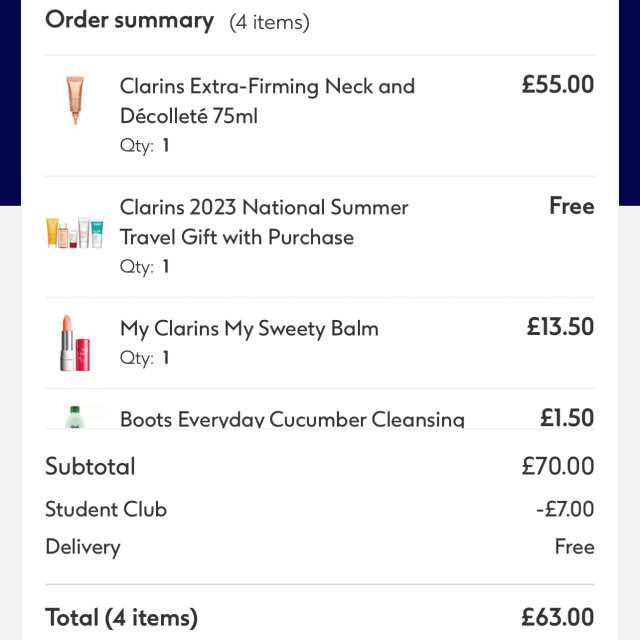Image resolution: width=640 pixels, height=640 pixels.
Task: Click the £1.50 price for Cucumber Cleansing
Action: tap(566, 418)
